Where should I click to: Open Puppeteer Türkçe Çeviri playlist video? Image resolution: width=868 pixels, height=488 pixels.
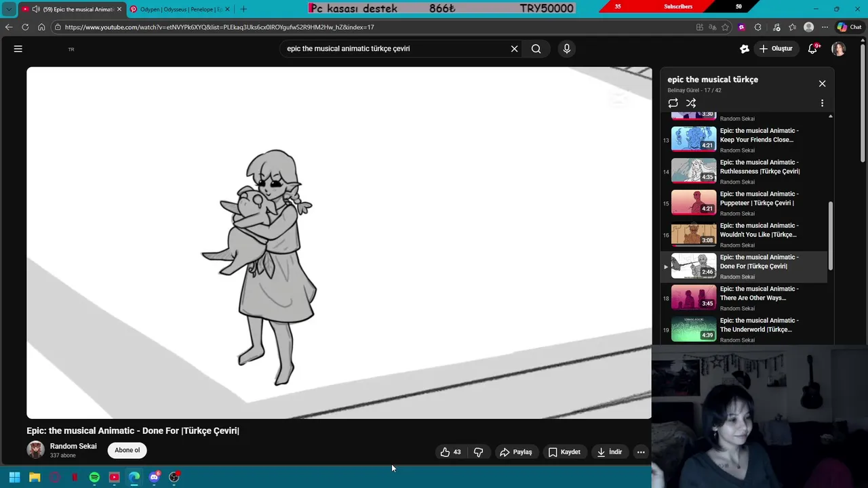(x=744, y=203)
